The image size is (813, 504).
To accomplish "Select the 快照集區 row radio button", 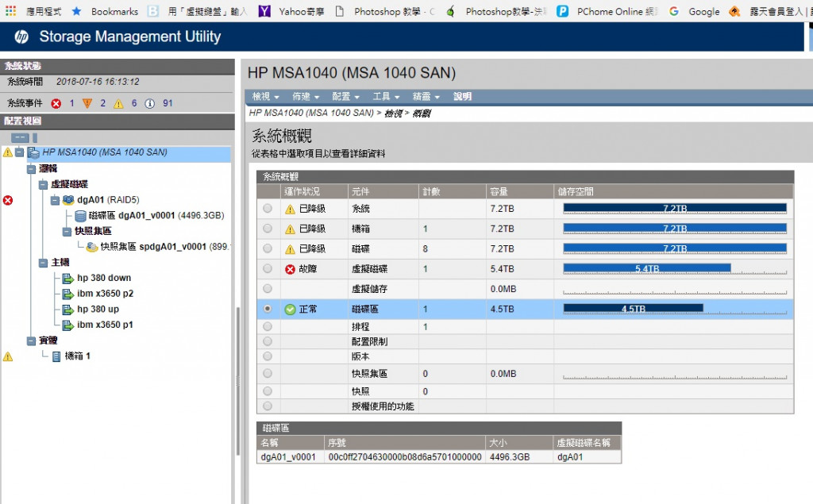I will click(268, 373).
